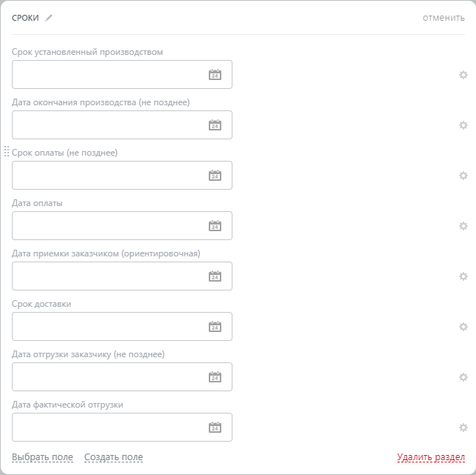Focus the Дата приемки заказчиком input

pos(107,276)
